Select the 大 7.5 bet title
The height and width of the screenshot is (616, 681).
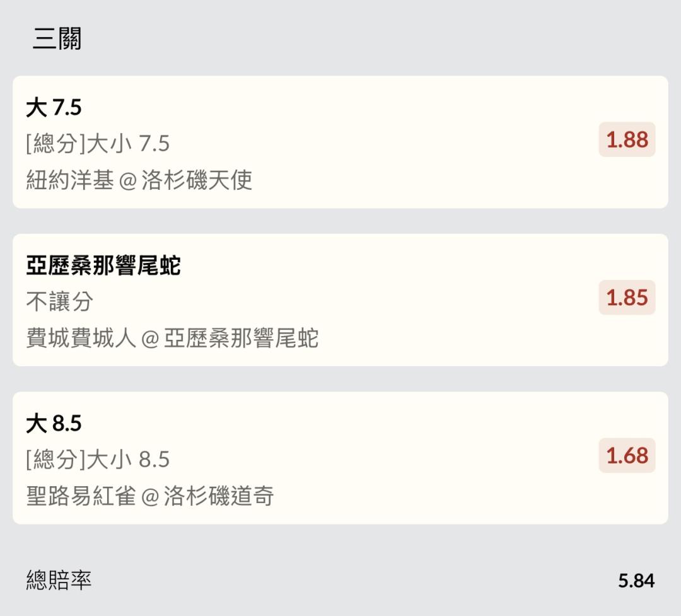click(54, 107)
